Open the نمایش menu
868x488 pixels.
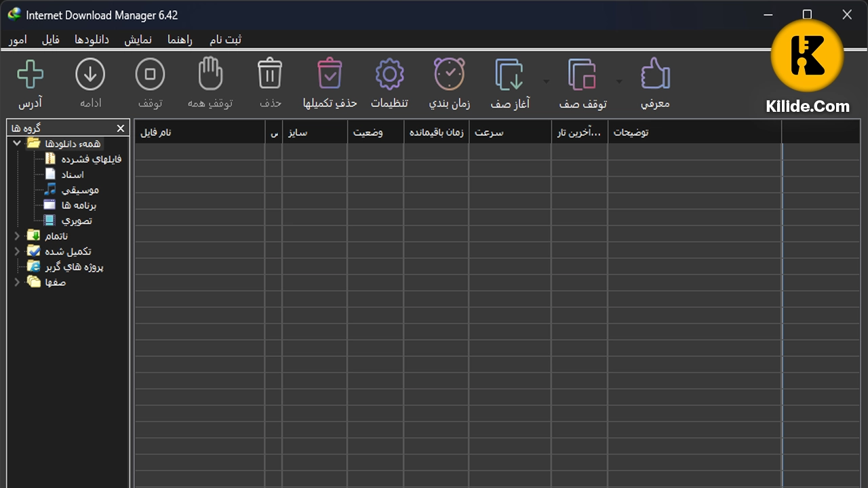pos(138,40)
